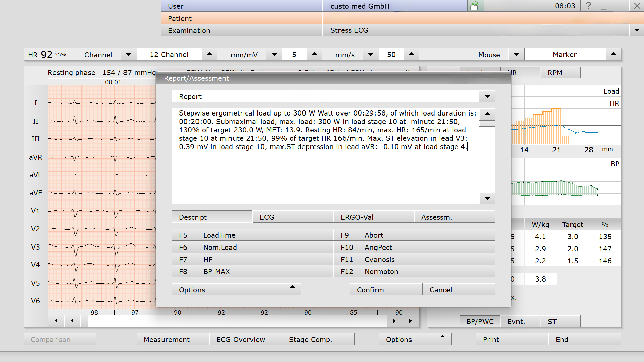Viewport: 644px width, 362px height.
Task: Increase mm/mV value with up arrow
Action: (x=314, y=54)
